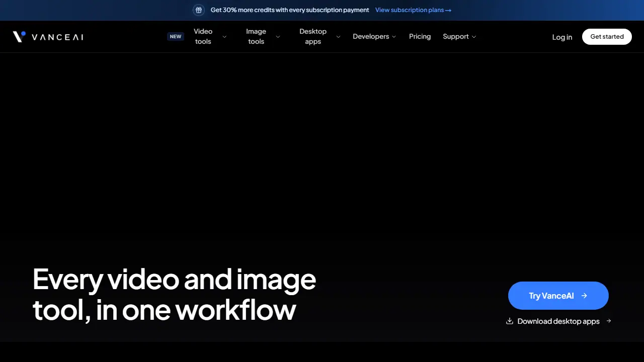644x362 pixels.
Task: Open the Image tools menu
Action: (256, 37)
